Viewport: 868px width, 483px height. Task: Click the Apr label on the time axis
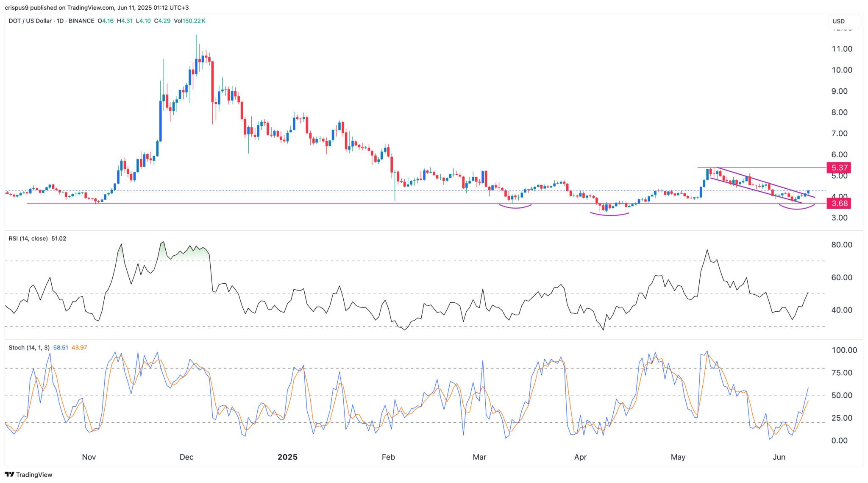pos(580,457)
